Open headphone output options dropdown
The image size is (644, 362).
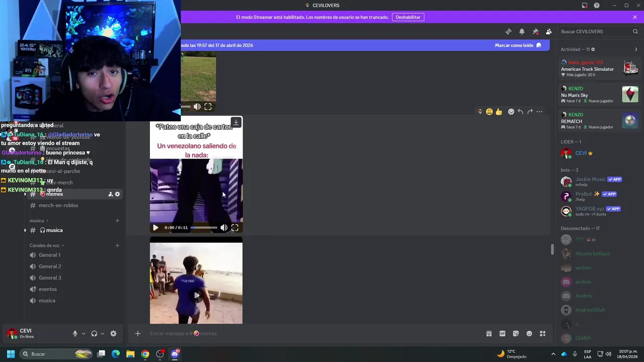[x=103, y=333]
